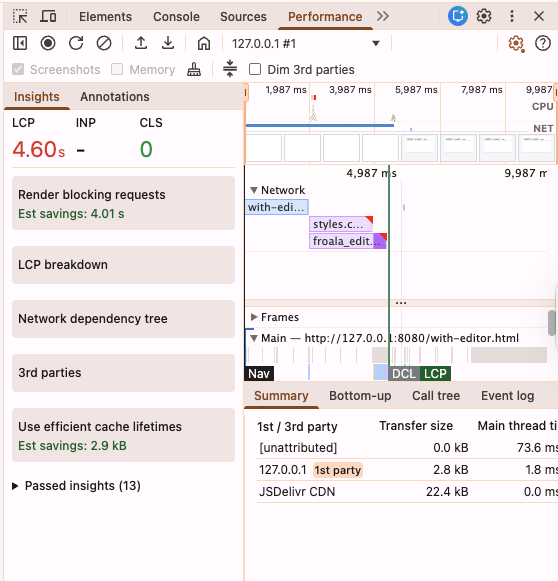Screen dimensions: 558x581
Task: Click the upload trace icon
Action: click(141, 43)
